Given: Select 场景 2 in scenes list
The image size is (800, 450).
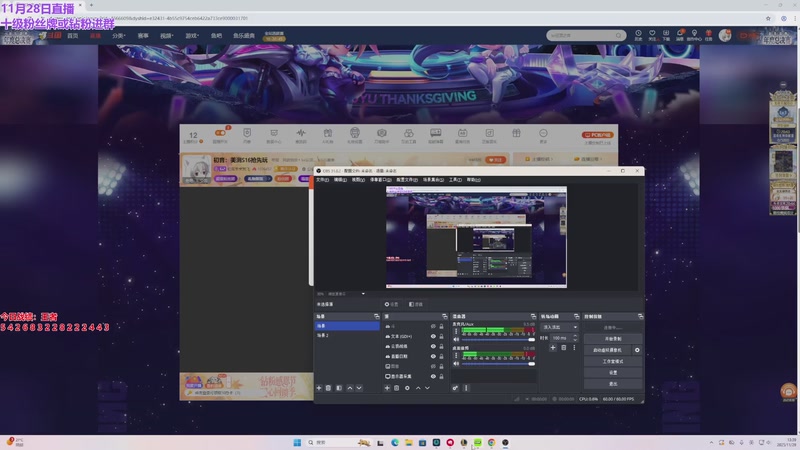Looking at the screenshot, I should (x=347, y=336).
